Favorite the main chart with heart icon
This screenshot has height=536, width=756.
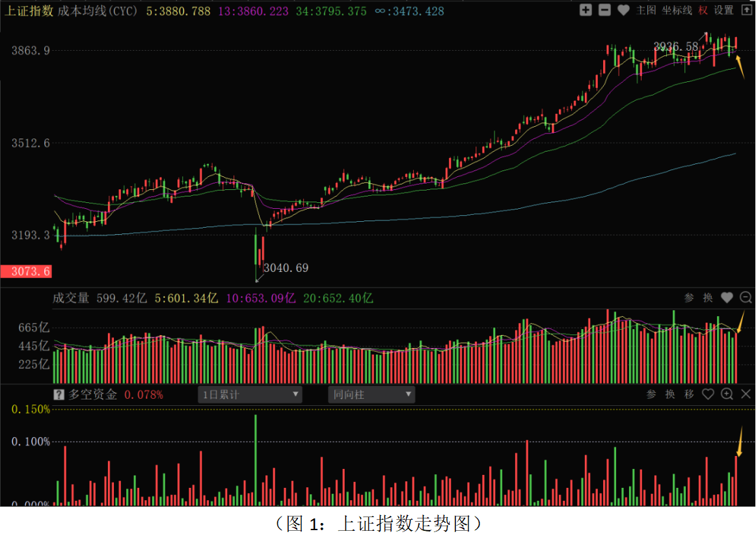pos(623,10)
